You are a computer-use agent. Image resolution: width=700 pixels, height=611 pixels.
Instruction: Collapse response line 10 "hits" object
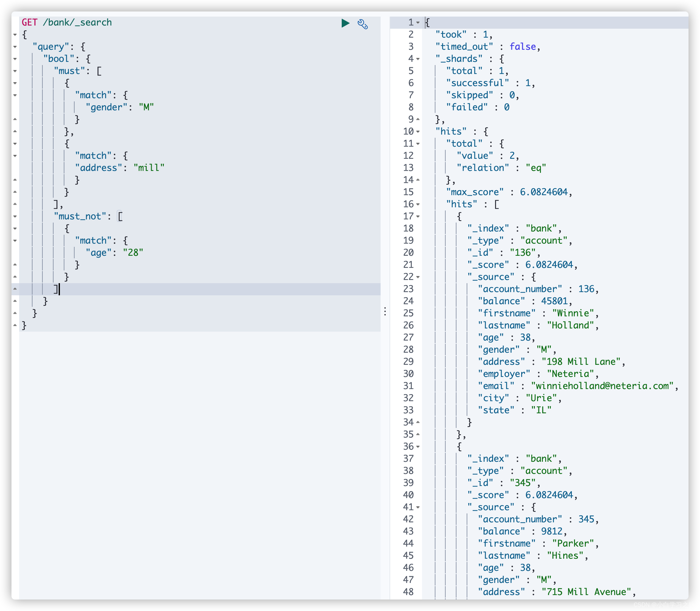[x=418, y=132]
